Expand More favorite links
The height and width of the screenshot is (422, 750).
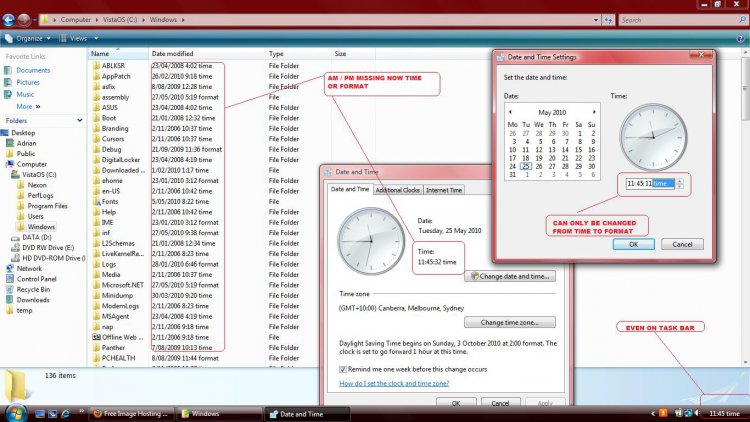pos(28,107)
